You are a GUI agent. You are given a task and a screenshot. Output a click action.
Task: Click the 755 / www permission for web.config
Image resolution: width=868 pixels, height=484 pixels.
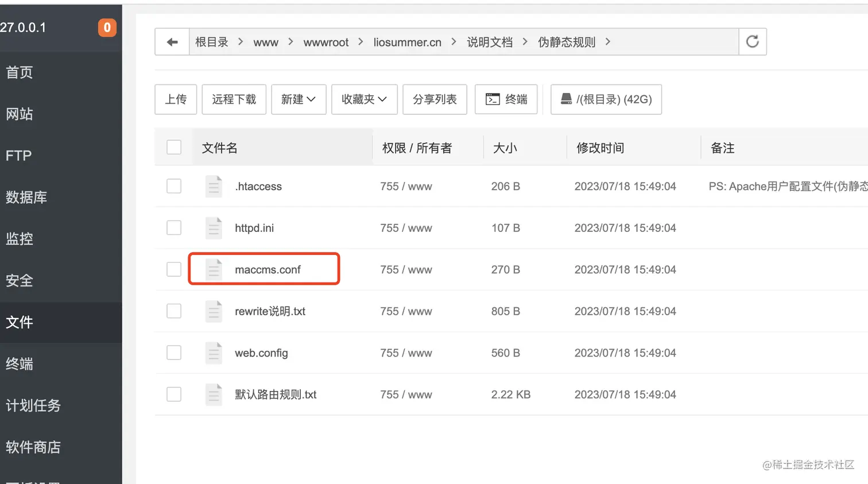pos(406,353)
